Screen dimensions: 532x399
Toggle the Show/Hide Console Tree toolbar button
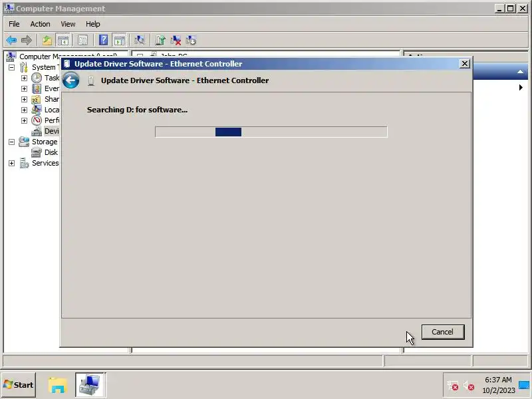point(63,41)
